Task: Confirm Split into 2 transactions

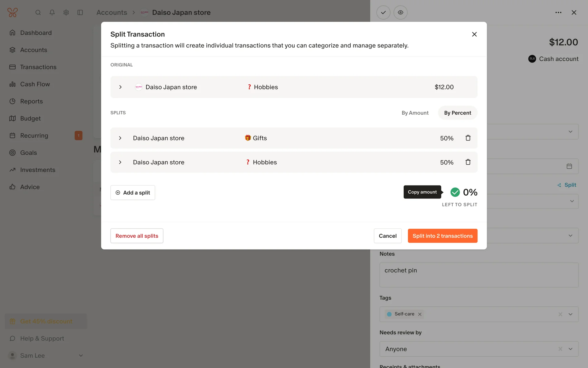Action: point(442,236)
